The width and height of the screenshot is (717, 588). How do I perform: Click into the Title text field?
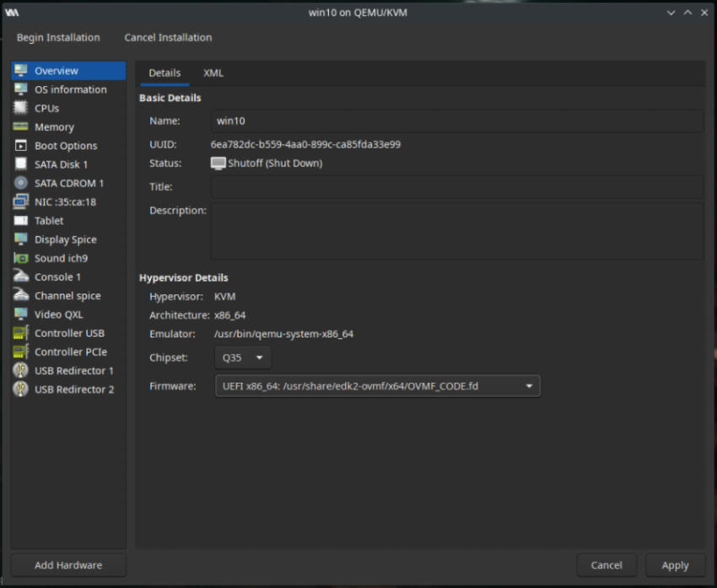click(x=457, y=186)
